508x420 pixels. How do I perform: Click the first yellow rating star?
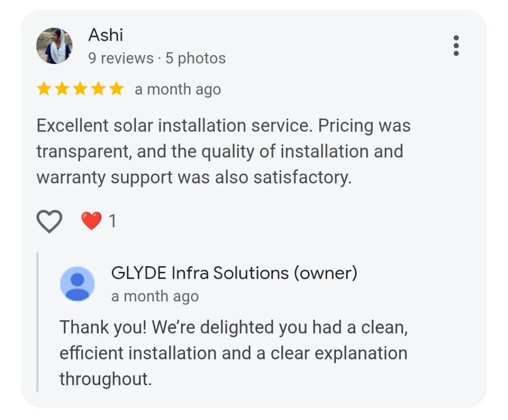44,89
